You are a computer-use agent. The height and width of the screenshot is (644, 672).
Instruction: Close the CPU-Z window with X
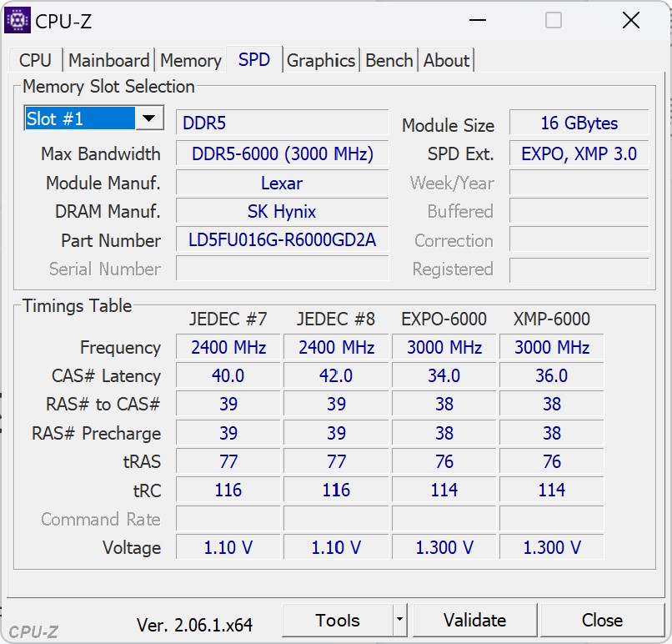631,20
